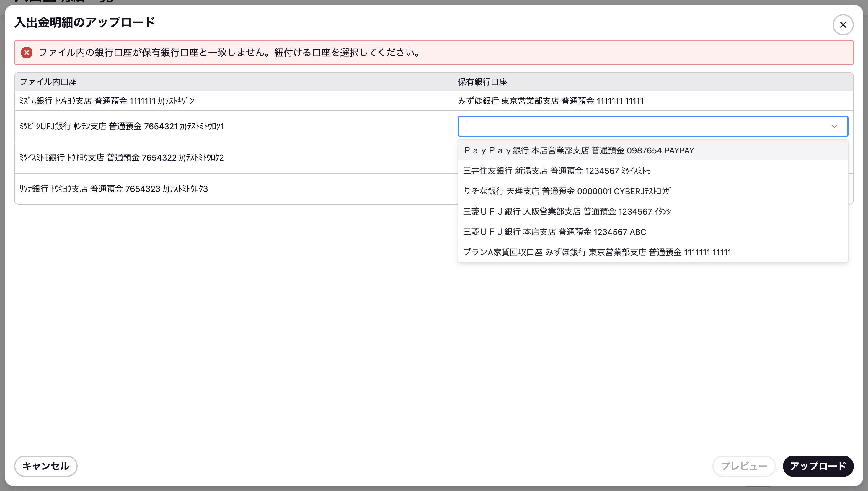This screenshot has width=868, height=491.
Task: Click the 保有銀行口座 column header
Action: (x=482, y=82)
